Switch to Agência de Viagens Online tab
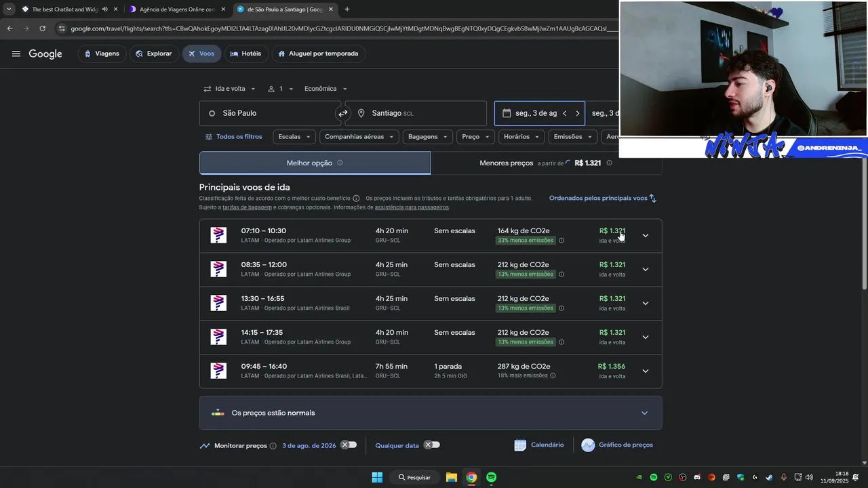Screen dimensions: 868x488 tap(176, 9)
